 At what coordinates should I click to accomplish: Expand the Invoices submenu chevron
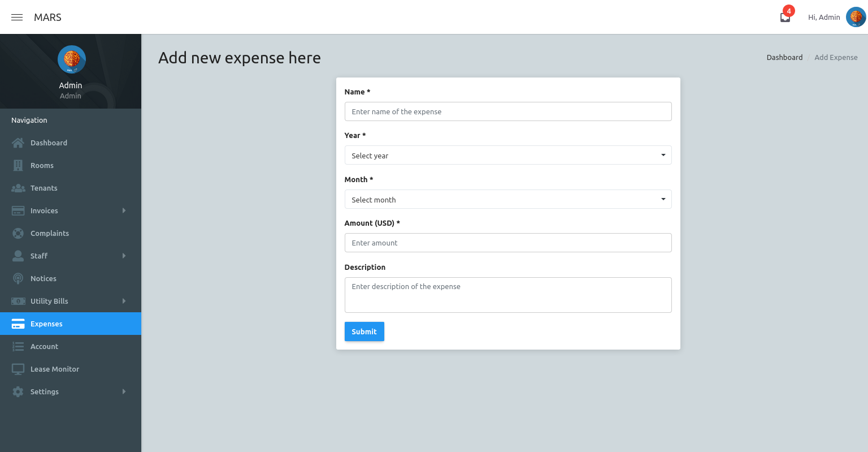(x=124, y=210)
